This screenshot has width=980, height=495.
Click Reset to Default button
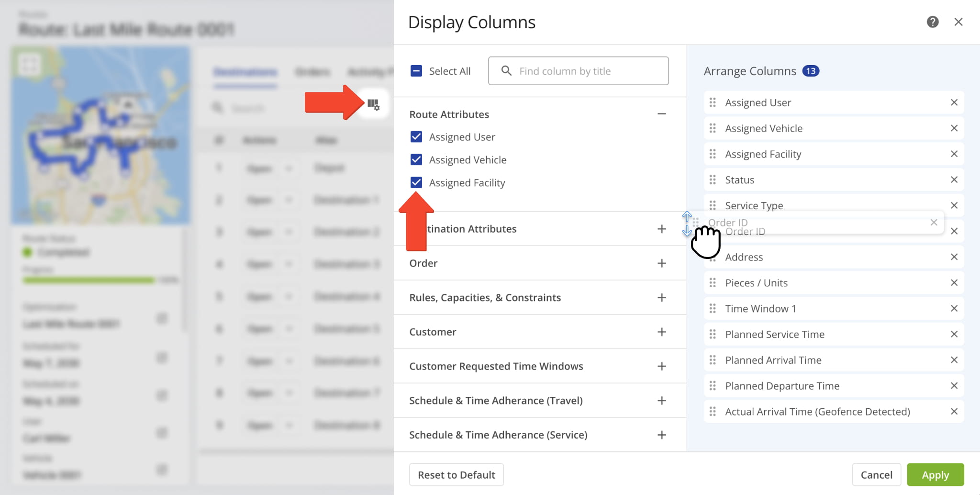456,475
